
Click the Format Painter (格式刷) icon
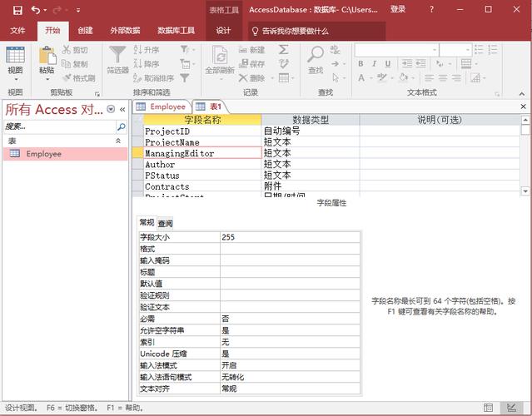[67, 77]
